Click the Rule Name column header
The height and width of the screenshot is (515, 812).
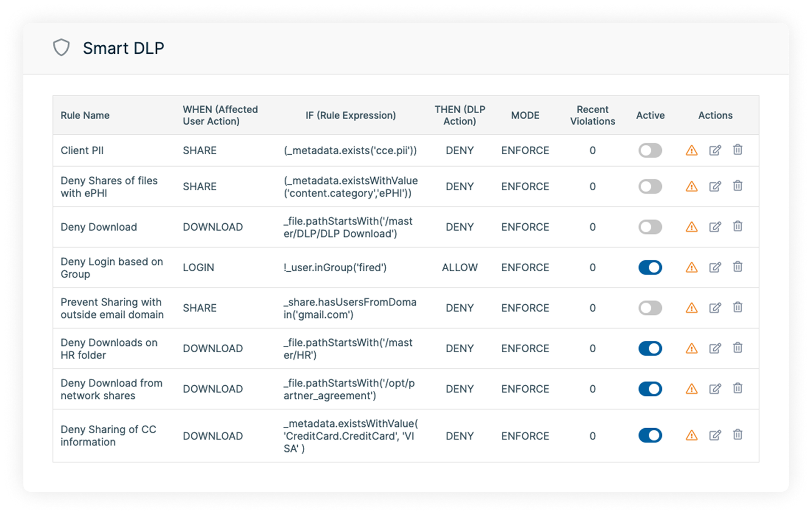point(85,115)
